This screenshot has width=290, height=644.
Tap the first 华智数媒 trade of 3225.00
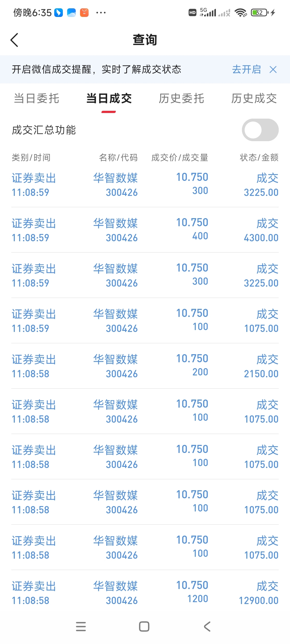coord(145,185)
